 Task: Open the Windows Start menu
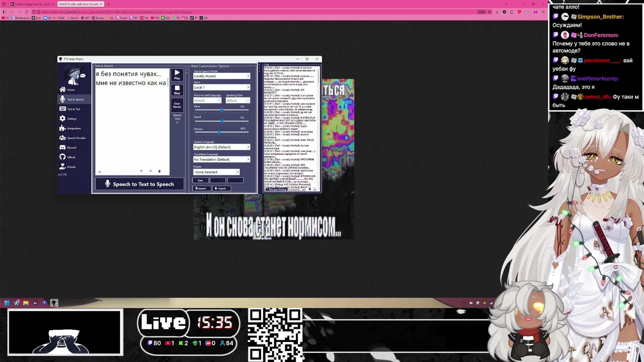pos(7,303)
